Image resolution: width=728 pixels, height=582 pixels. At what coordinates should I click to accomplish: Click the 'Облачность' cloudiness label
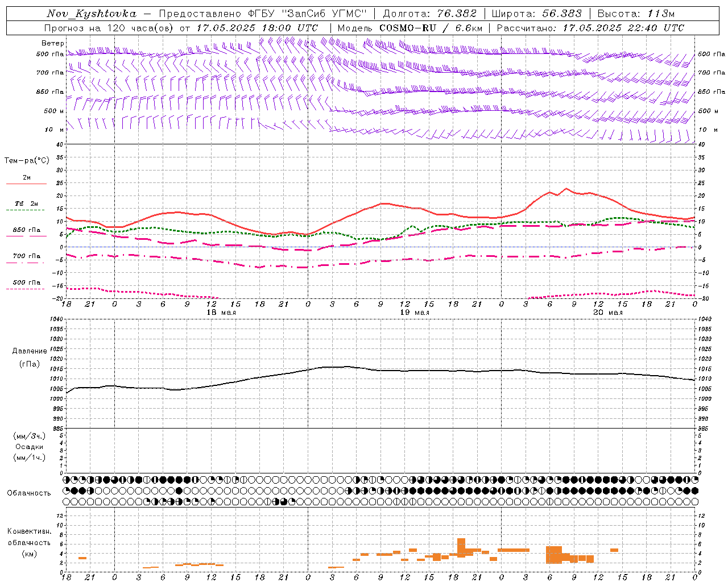click(29, 493)
